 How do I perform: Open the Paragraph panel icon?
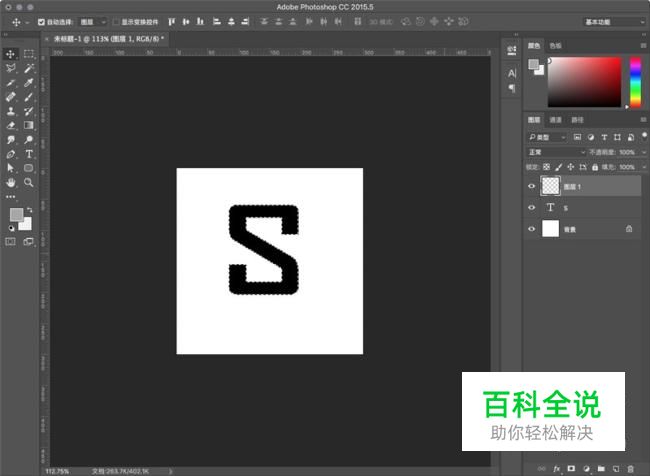tap(512, 88)
